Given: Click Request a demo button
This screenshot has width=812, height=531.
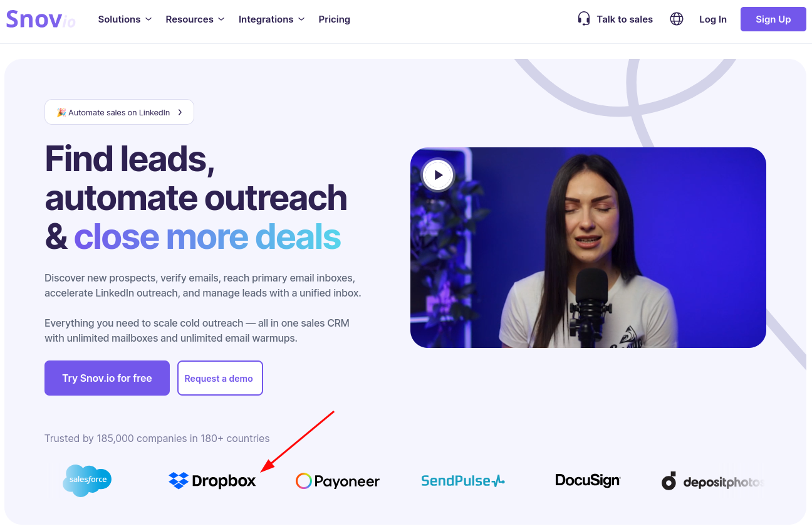Looking at the screenshot, I should pos(220,378).
